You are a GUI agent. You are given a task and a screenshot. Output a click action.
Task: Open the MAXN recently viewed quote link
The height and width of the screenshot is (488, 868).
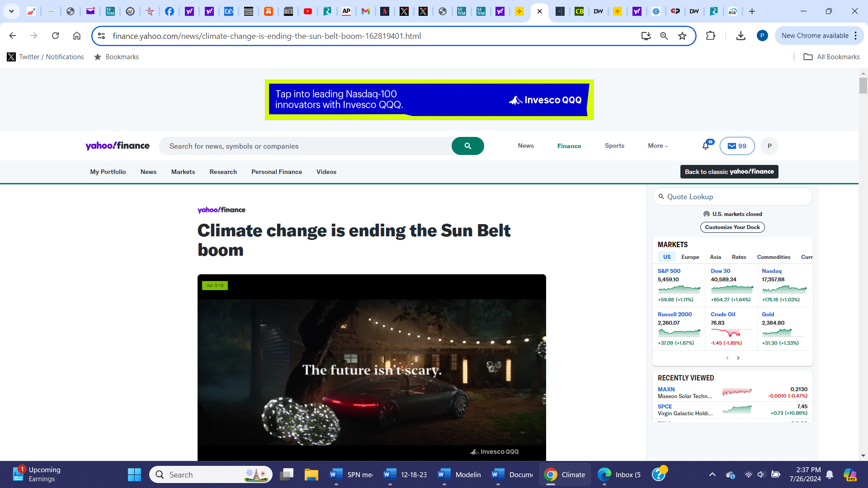pyautogui.click(x=666, y=389)
